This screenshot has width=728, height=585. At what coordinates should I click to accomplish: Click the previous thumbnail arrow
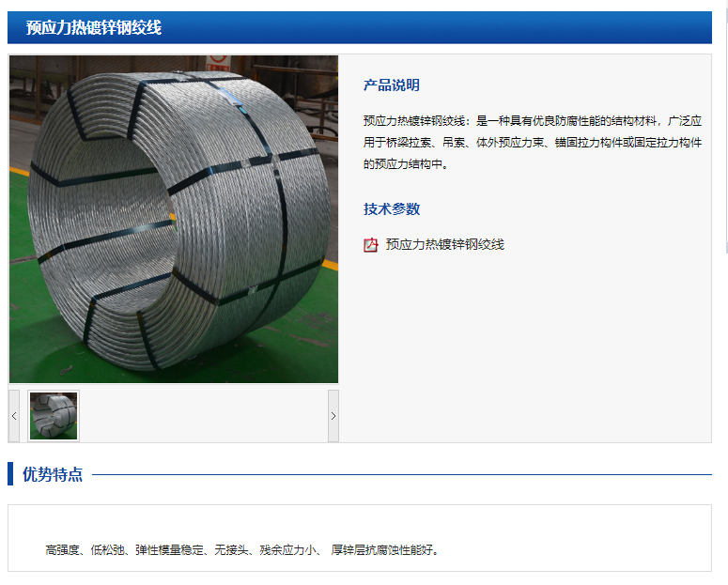click(14, 416)
